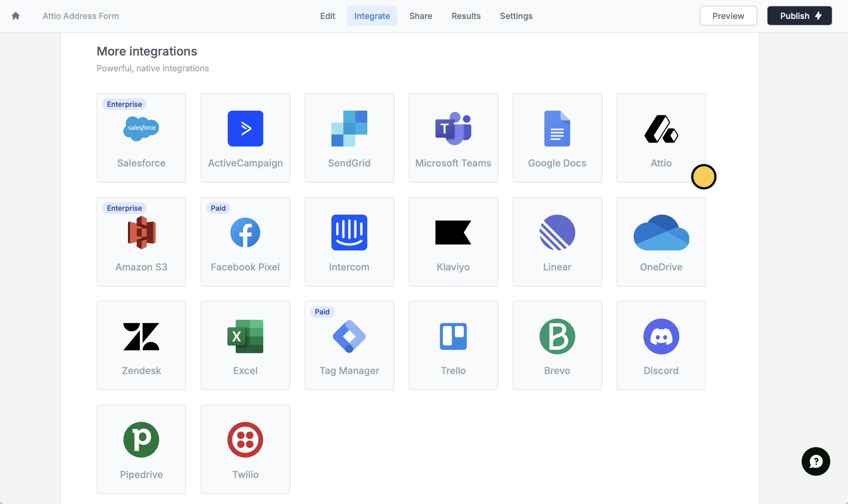Choose the Klaviyo integration
The height and width of the screenshot is (504, 848).
(453, 242)
